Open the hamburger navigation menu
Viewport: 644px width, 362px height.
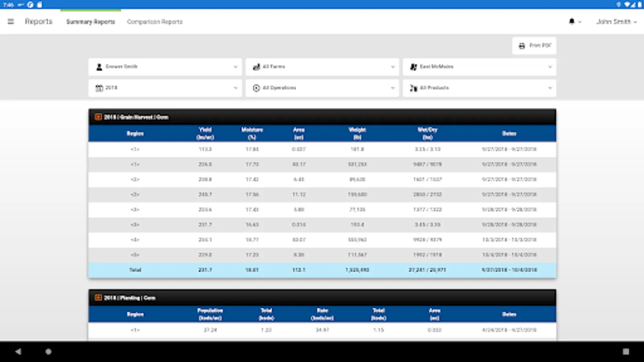[11, 22]
